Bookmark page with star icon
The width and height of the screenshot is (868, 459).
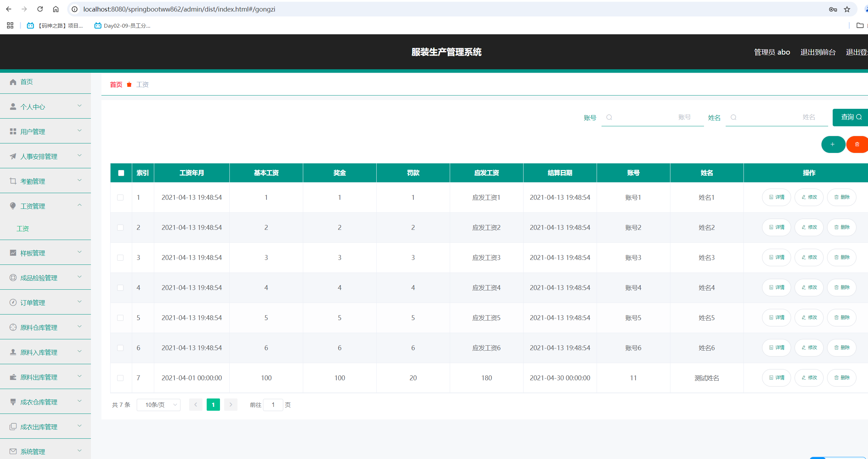(x=847, y=9)
